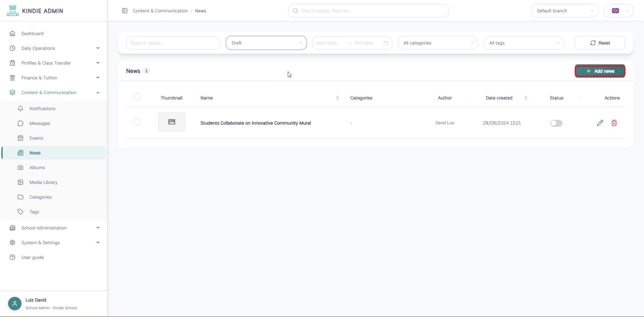Sort the table by Date created

click(x=526, y=98)
